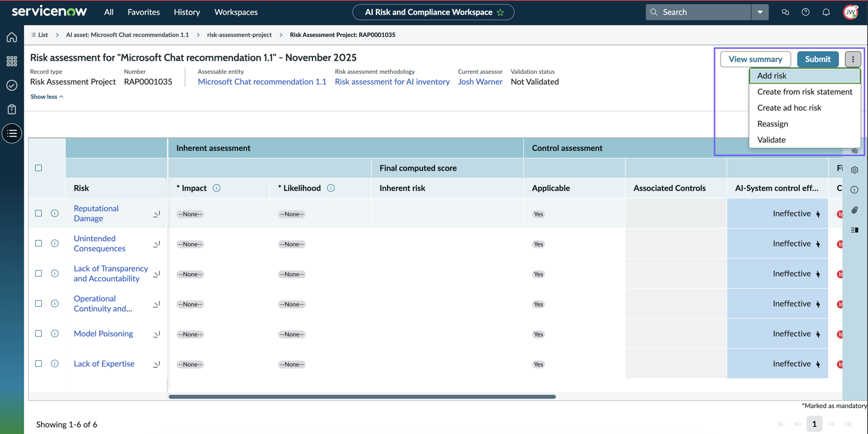Select Validate menu option
Screen dimensions: 868x434
point(805,140)
